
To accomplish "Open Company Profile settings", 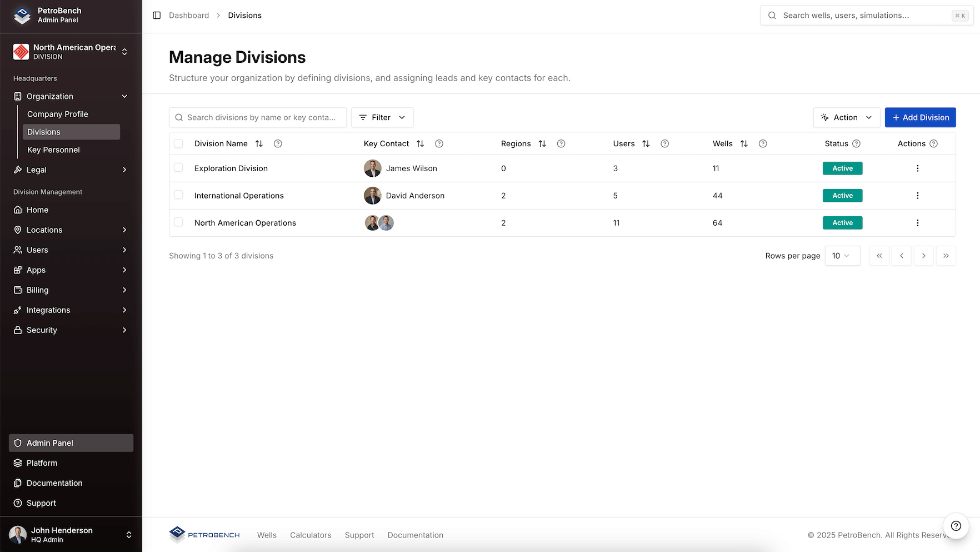I will pyautogui.click(x=57, y=114).
